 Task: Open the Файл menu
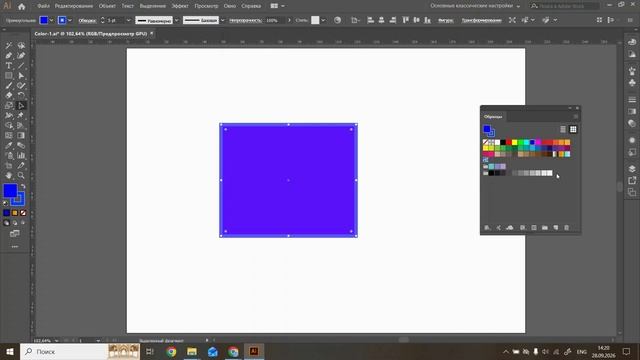43,6
